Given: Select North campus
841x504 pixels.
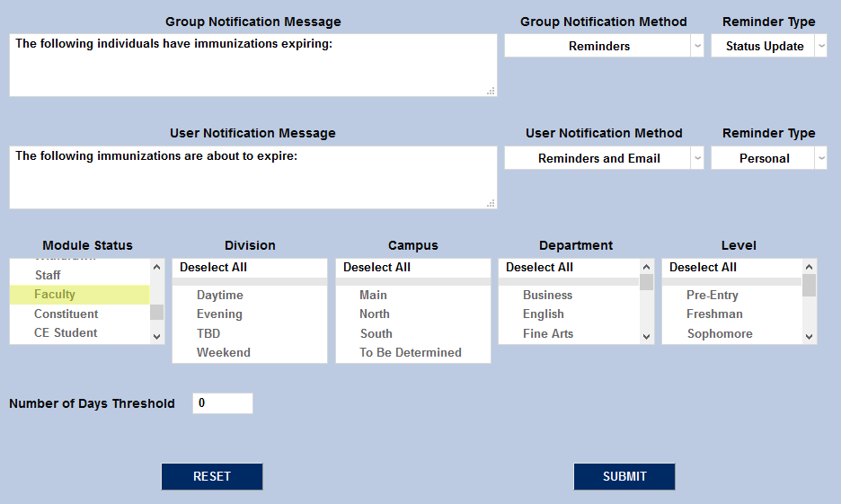Looking at the screenshot, I should 413,314.
